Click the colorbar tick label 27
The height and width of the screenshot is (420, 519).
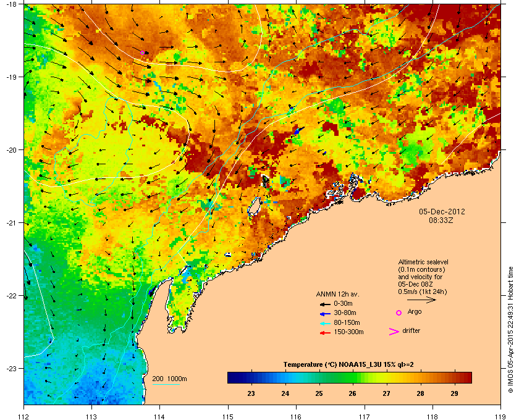[x=386, y=393]
